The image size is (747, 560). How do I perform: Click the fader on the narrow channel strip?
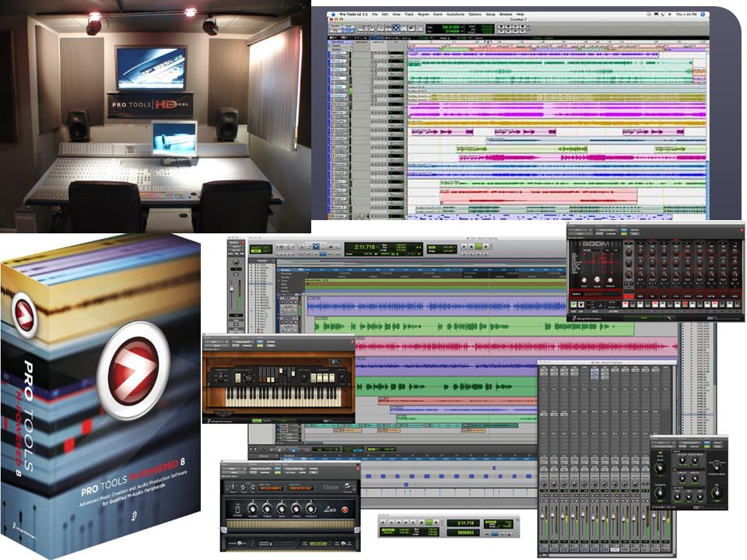[233, 290]
